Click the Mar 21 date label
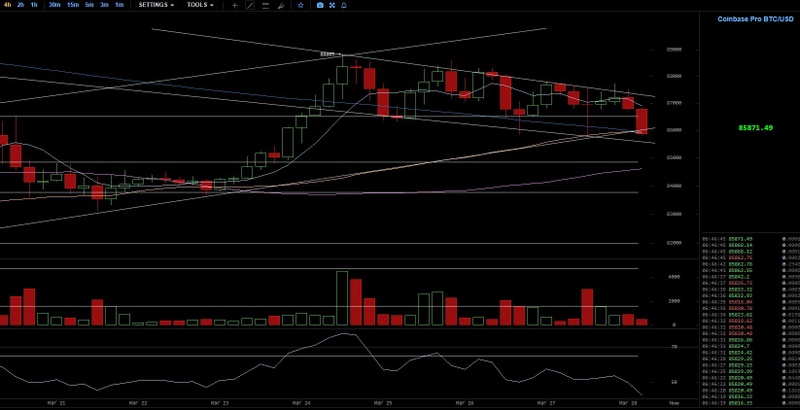Viewport: 800px width, 410px height. pos(56,403)
